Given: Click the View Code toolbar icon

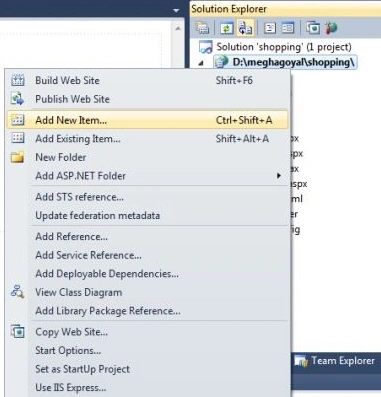Looking at the screenshot, I should point(270,28).
